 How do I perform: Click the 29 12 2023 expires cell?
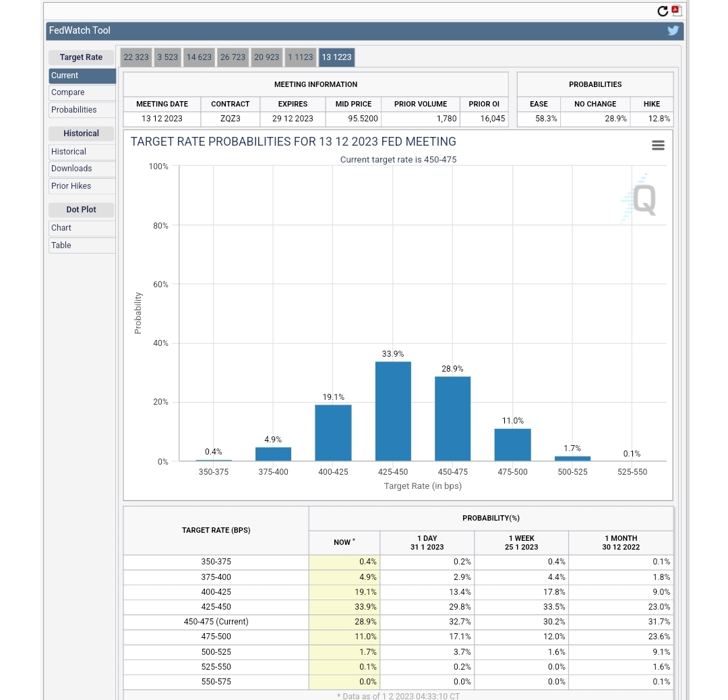tap(293, 119)
